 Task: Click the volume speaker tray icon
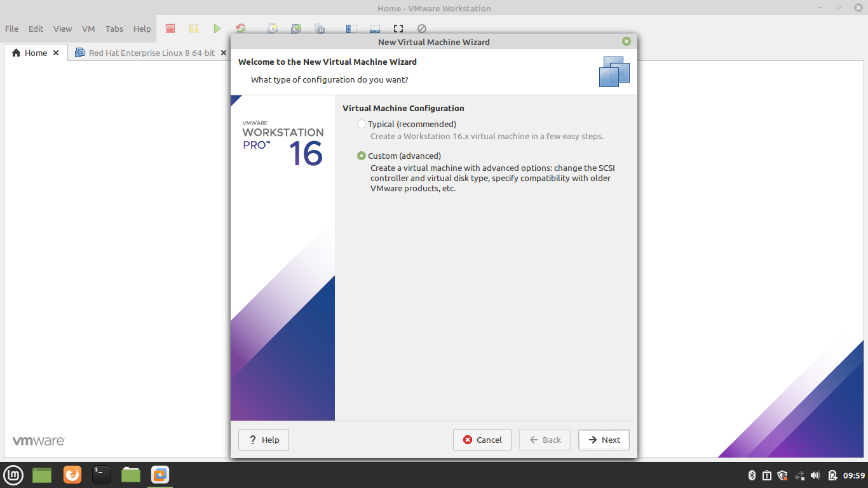816,475
